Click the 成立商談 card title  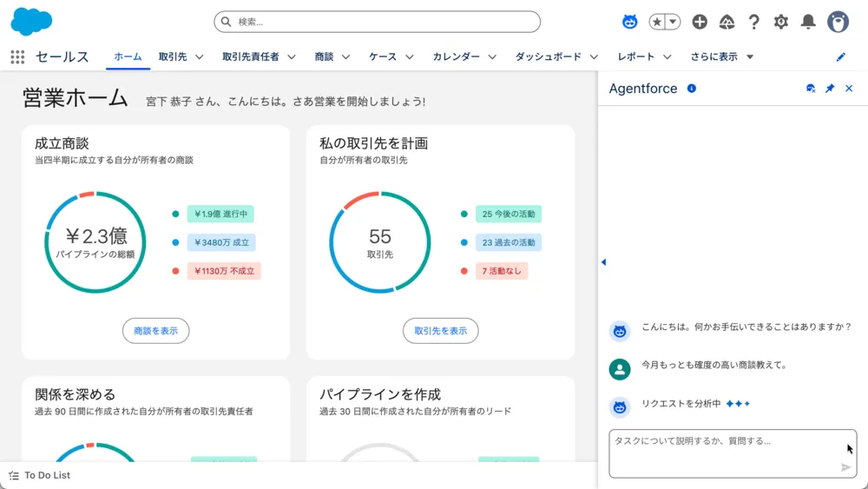[x=62, y=143]
